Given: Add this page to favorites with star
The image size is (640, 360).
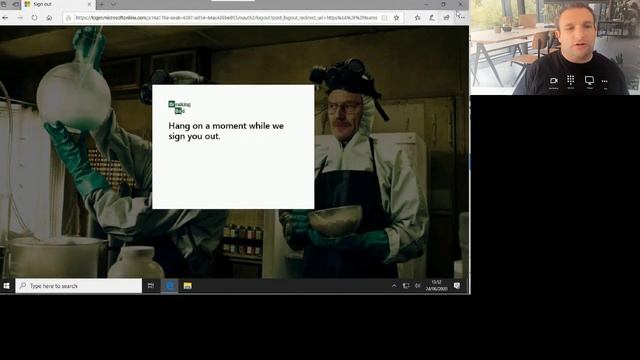Looking at the screenshot, I should (396, 18).
